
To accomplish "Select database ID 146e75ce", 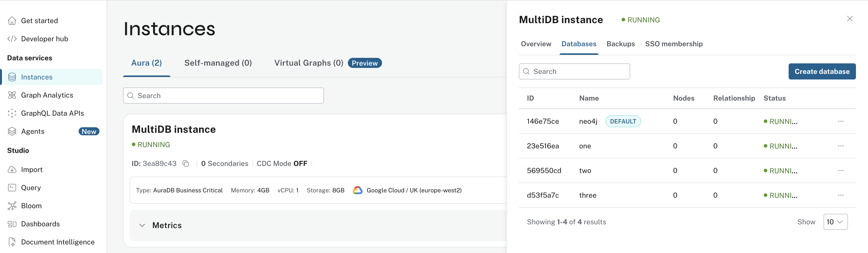I will pos(542,121).
